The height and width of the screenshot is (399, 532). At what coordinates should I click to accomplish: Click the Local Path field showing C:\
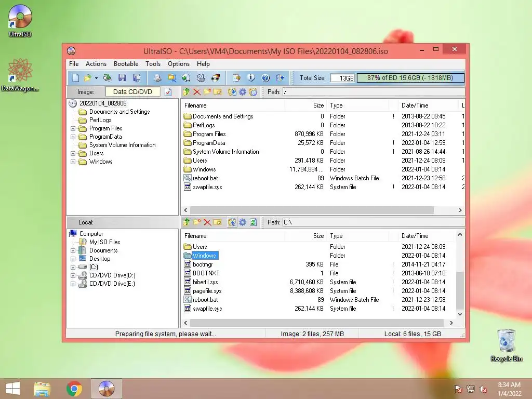pyautogui.click(x=374, y=222)
